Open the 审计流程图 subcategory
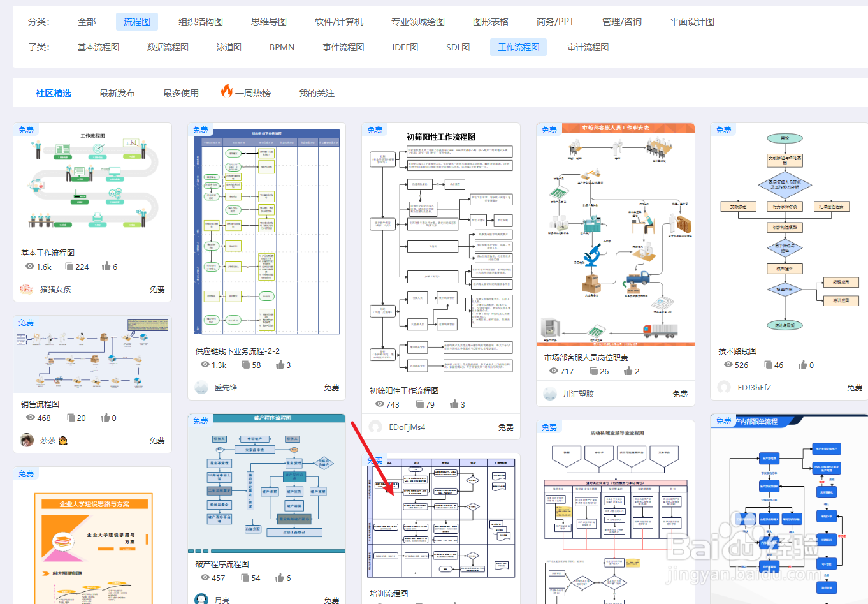 pyautogui.click(x=587, y=47)
